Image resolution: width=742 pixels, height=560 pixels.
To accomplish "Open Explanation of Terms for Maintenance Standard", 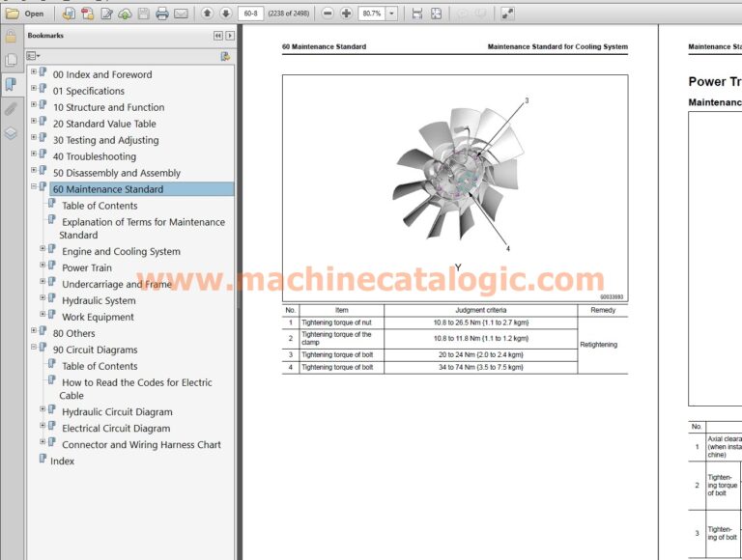I will [x=143, y=229].
